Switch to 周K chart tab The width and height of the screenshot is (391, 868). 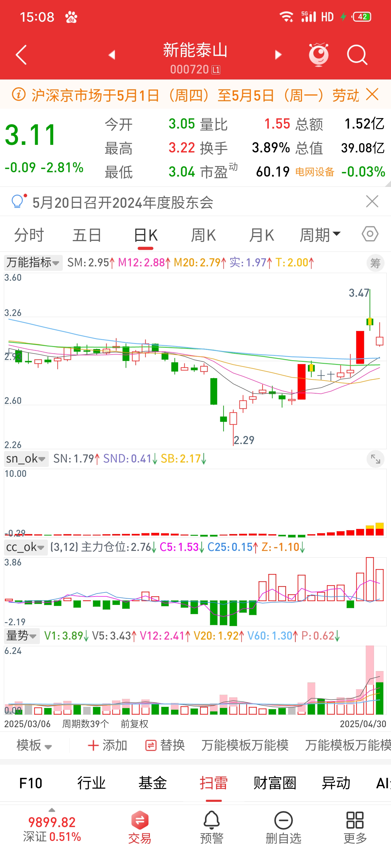(203, 235)
